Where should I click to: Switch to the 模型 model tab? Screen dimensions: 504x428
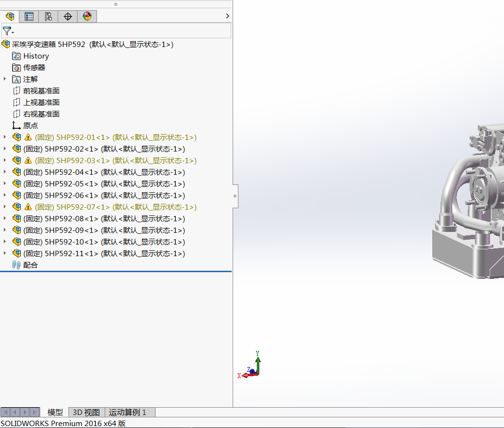[55, 413]
